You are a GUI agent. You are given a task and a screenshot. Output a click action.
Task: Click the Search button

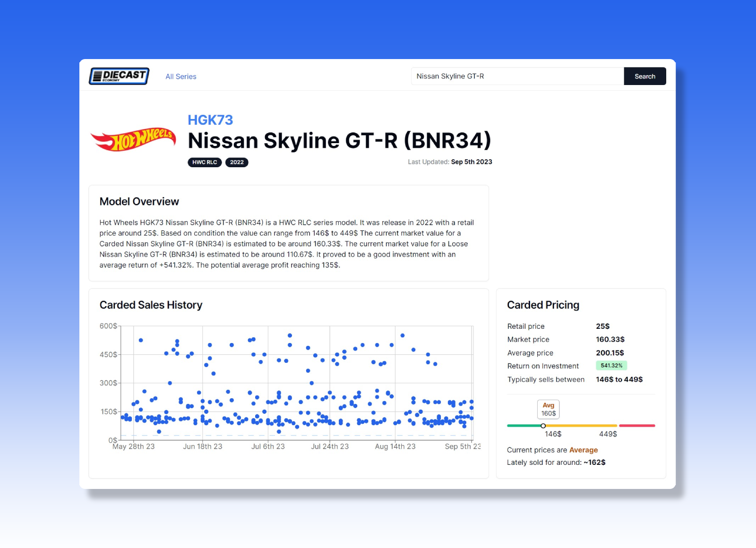(x=645, y=76)
